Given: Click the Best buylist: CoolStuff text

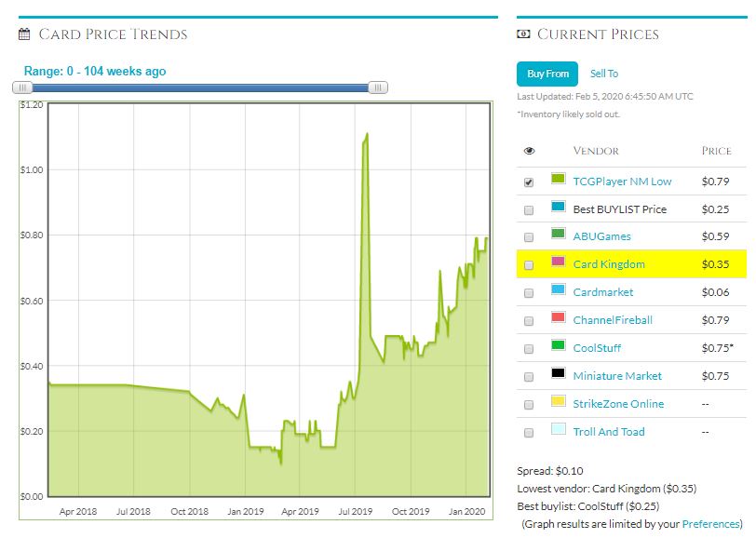Looking at the screenshot, I should (x=588, y=506).
